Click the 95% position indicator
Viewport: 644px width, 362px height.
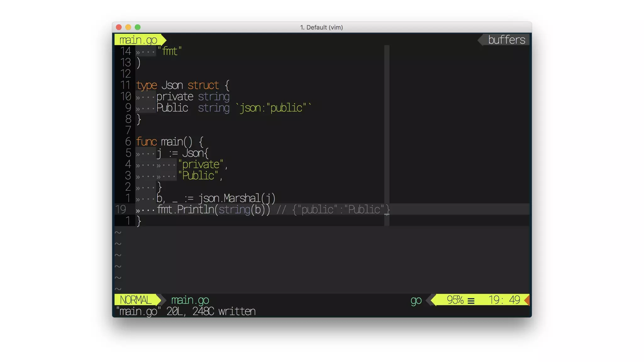point(455,300)
